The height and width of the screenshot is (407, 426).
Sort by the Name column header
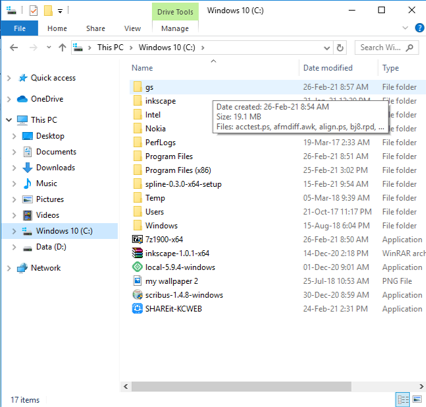pyautogui.click(x=142, y=68)
